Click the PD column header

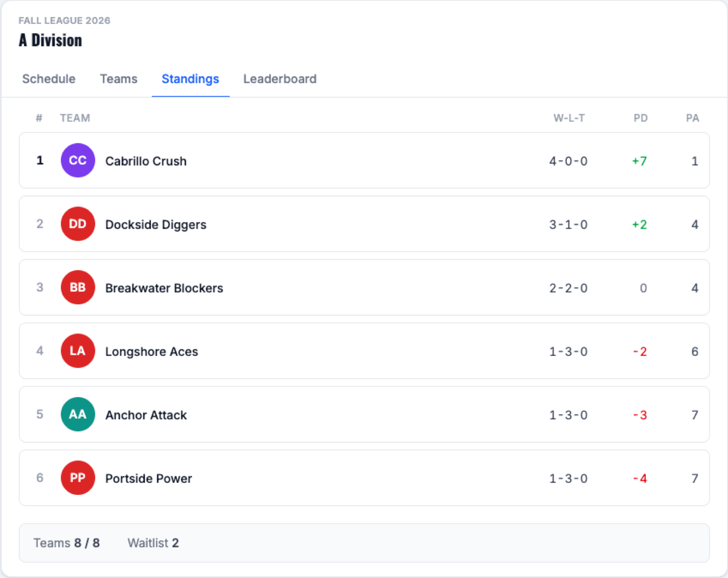point(641,118)
